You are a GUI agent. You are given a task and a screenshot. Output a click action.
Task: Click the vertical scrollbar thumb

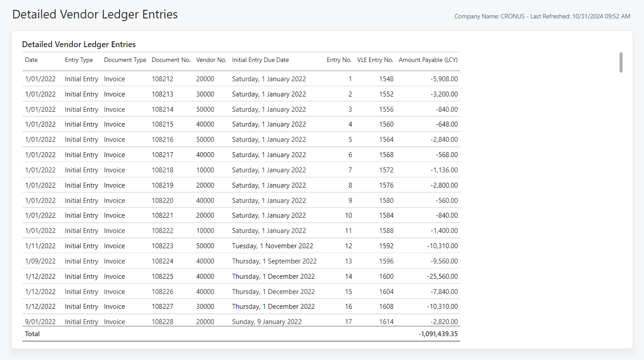point(622,63)
